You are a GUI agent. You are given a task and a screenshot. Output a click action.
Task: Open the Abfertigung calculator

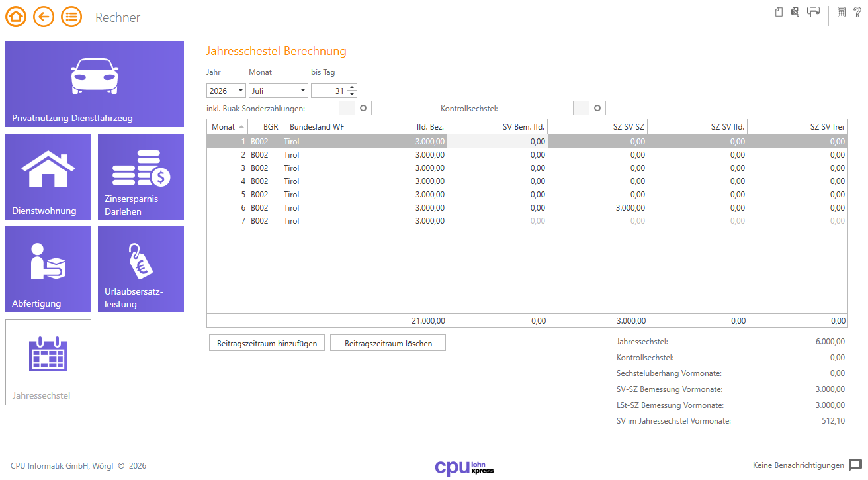point(48,269)
